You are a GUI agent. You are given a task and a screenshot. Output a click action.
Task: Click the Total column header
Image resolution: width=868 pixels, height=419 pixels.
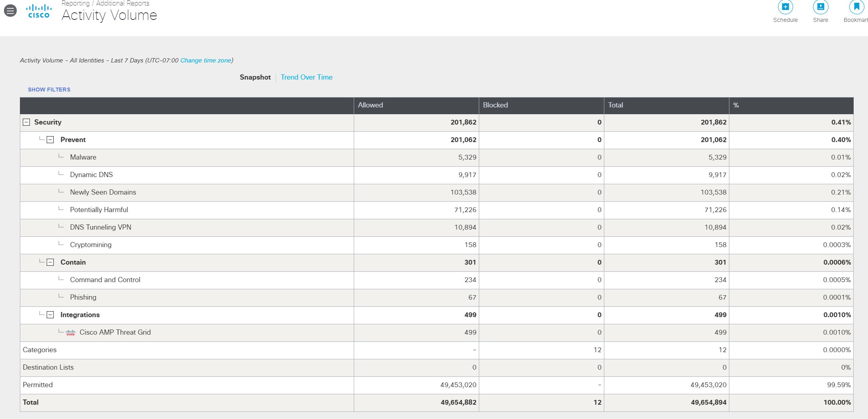615,105
